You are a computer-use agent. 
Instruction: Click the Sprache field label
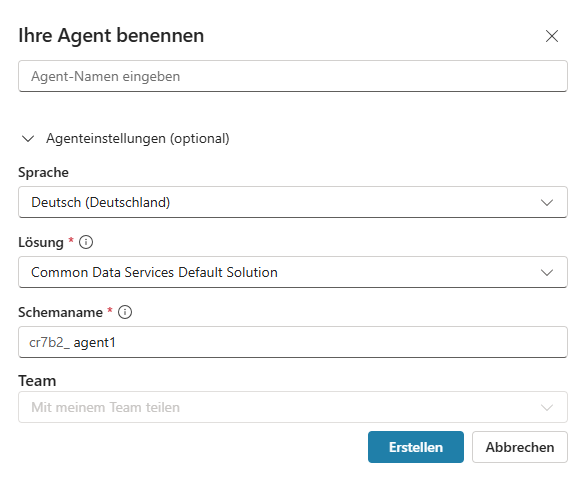point(44,172)
